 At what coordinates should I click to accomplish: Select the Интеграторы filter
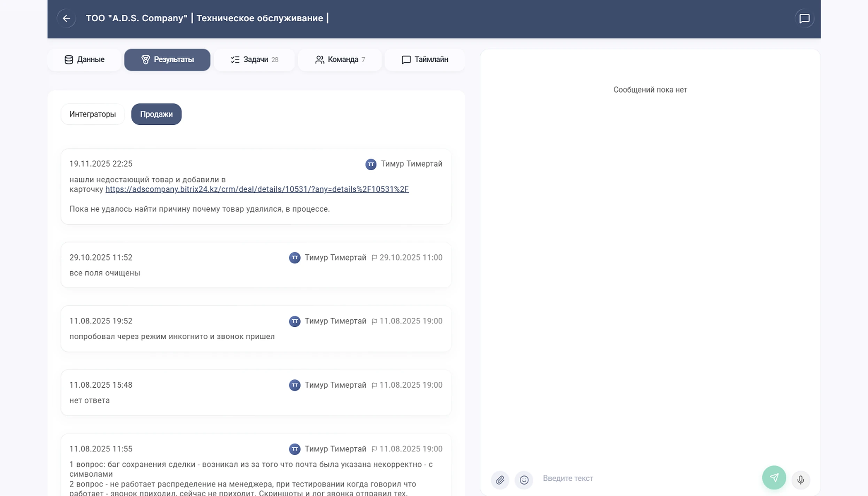coord(93,114)
